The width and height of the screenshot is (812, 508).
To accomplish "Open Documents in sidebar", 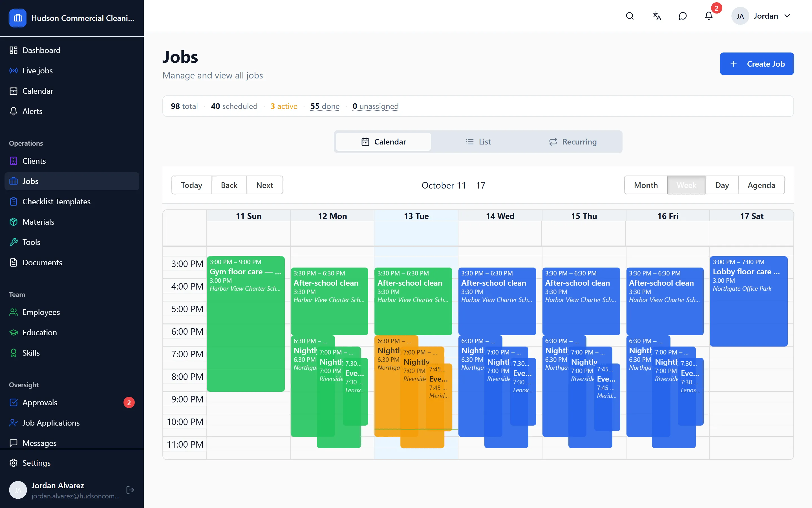I will [x=72, y=262].
